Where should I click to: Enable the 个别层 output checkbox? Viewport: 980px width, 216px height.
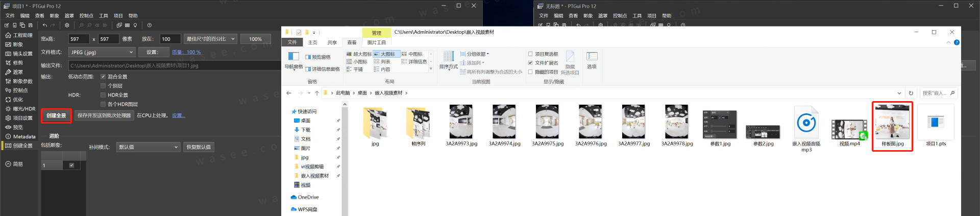pyautogui.click(x=103, y=86)
